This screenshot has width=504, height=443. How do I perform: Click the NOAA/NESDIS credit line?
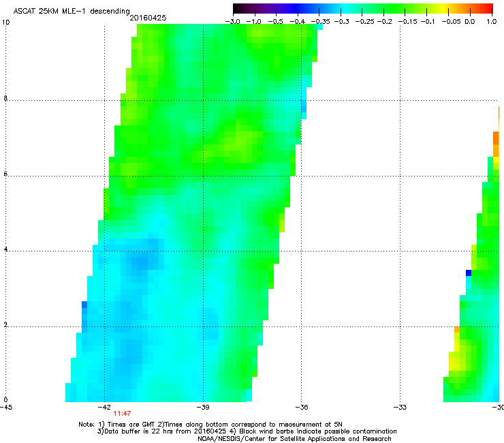(x=294, y=439)
